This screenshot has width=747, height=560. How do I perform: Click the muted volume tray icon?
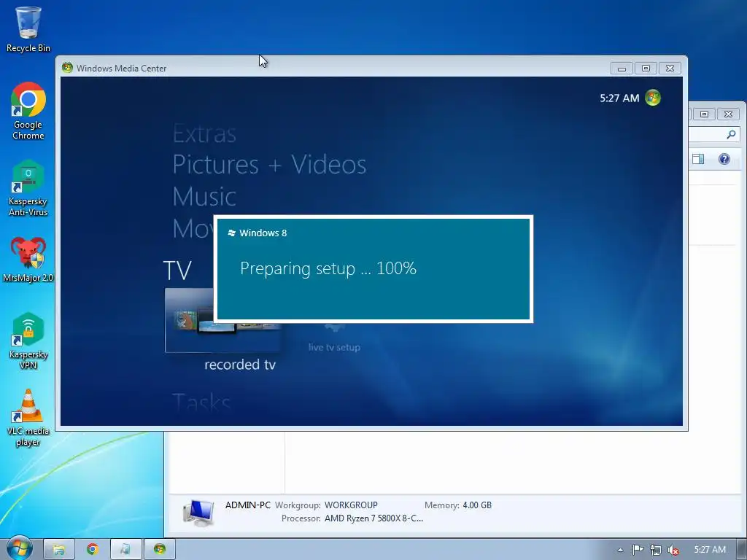[x=673, y=550]
